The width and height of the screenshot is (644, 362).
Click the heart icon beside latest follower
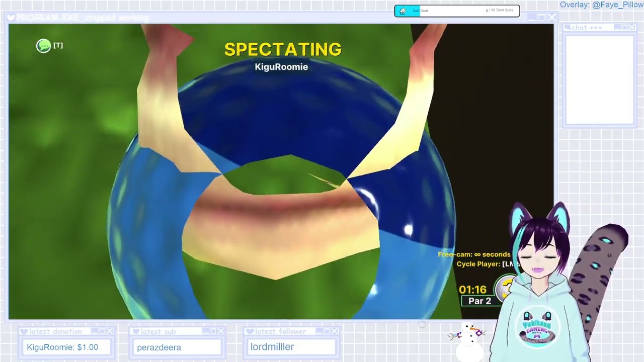(x=249, y=331)
